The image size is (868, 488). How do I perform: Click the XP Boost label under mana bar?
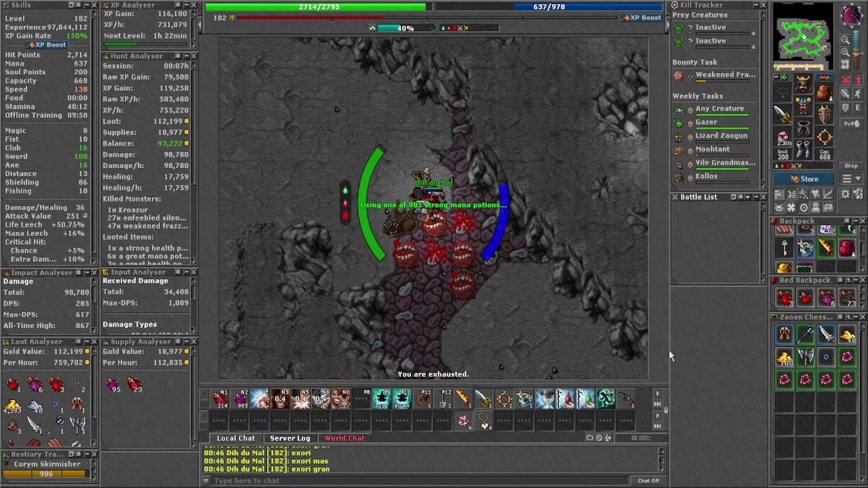pyautogui.click(x=642, y=18)
